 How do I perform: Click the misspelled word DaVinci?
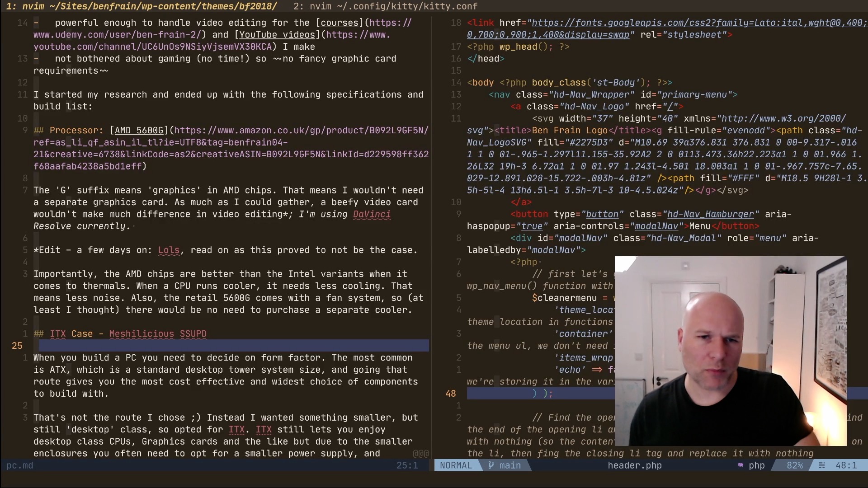pyautogui.click(x=372, y=214)
